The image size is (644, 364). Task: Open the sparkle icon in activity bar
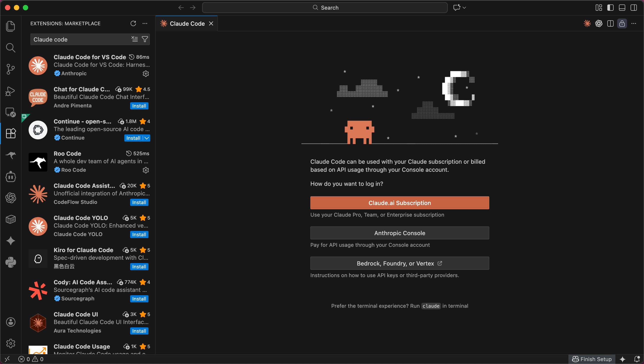(x=11, y=241)
